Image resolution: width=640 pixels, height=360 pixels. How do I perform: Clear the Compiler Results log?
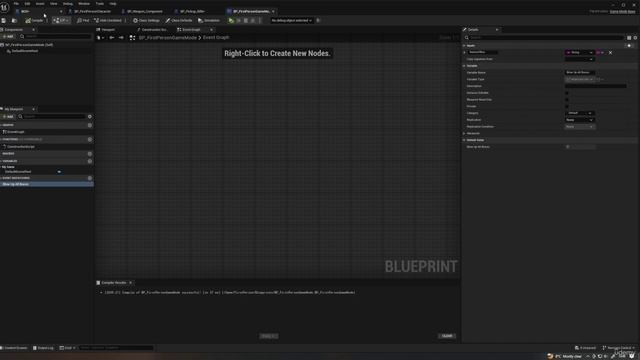point(447,336)
